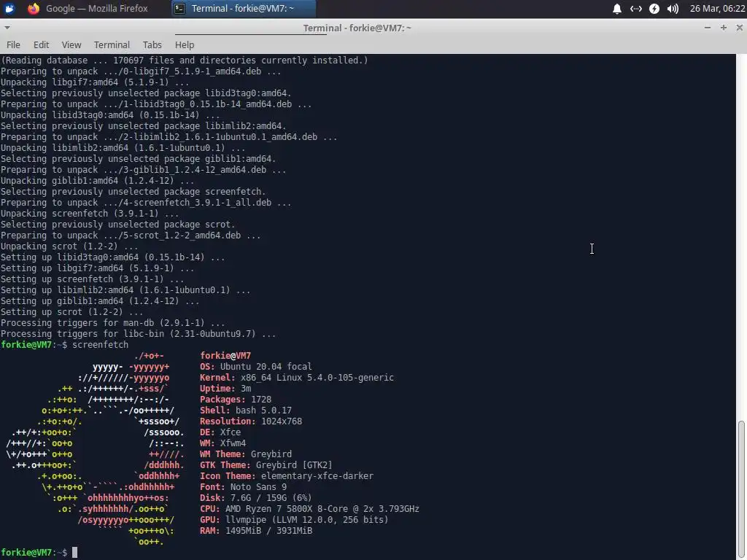Click 'DE: Xfce' line
Screen dimensions: 747x560
(x=220, y=432)
